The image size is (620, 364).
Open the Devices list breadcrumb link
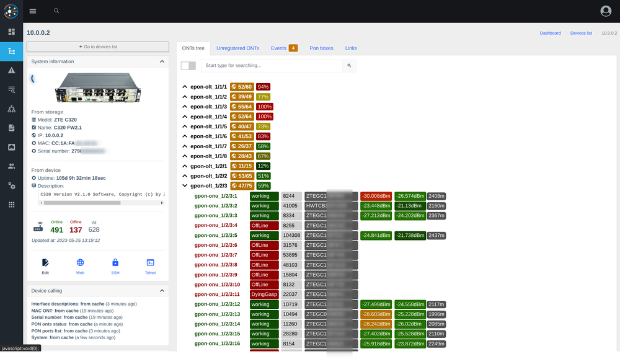coord(581,33)
